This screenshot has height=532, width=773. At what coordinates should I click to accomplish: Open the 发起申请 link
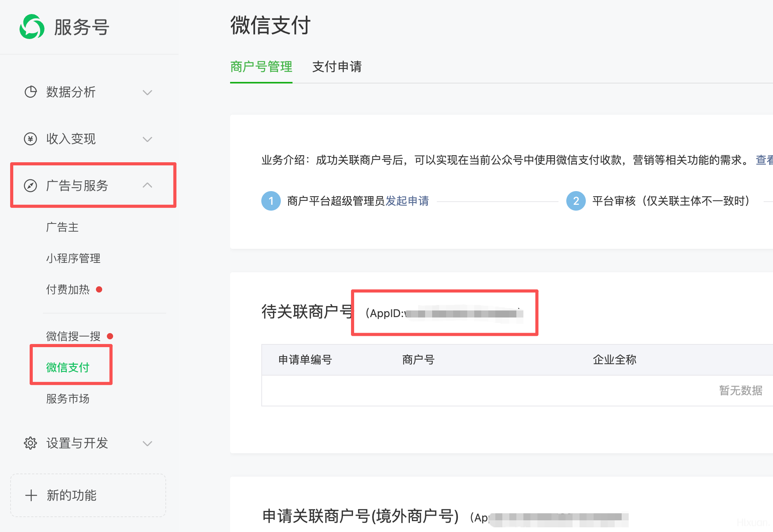pos(407,201)
